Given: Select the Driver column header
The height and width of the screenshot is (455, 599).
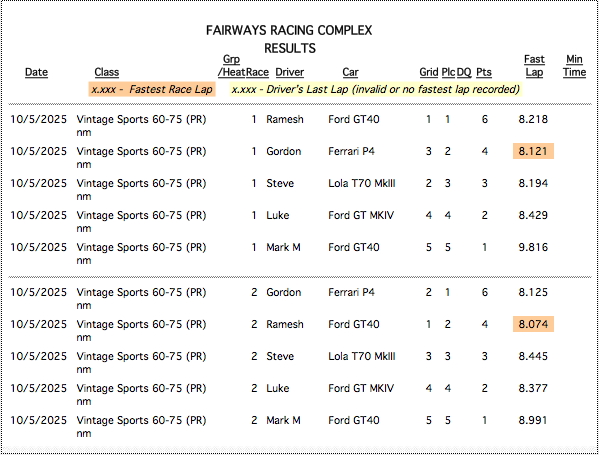Looking at the screenshot, I should tap(290, 72).
